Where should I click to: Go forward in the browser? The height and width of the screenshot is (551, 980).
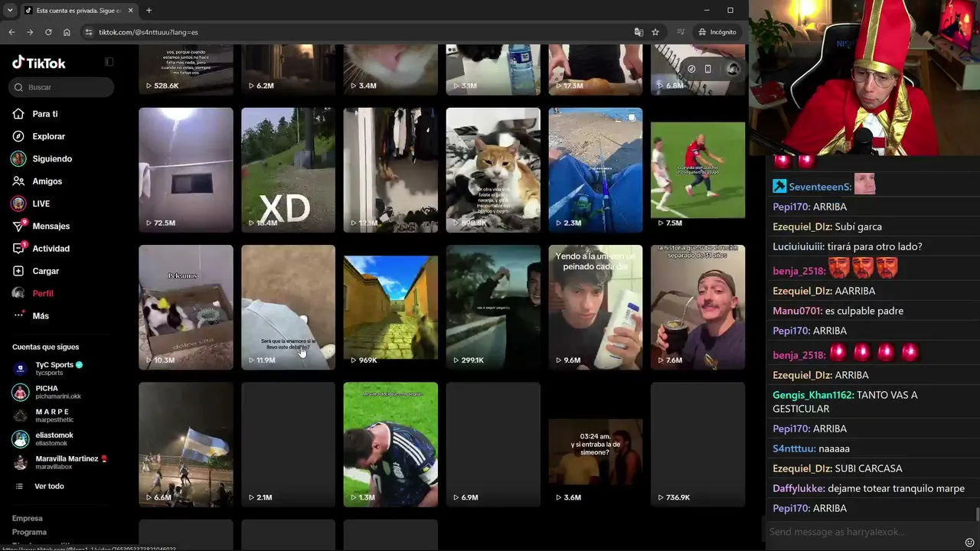click(30, 32)
